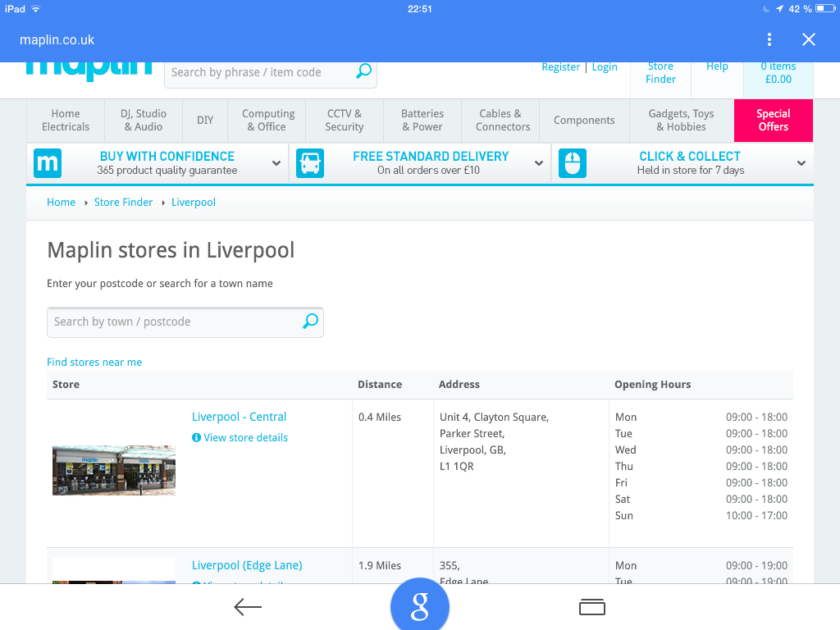This screenshot has height=630, width=840.
Task: Open Batteries & Power category
Action: [x=422, y=121]
